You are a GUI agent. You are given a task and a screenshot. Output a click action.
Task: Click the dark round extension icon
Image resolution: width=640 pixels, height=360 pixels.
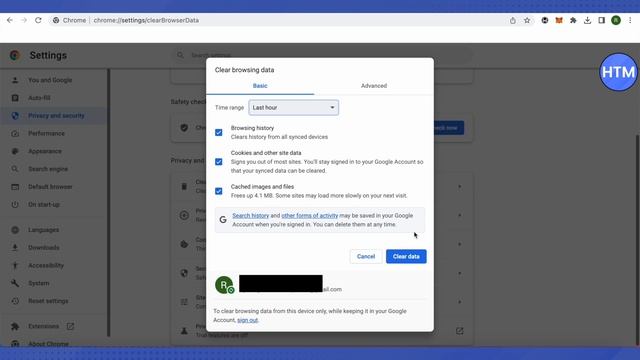544,20
